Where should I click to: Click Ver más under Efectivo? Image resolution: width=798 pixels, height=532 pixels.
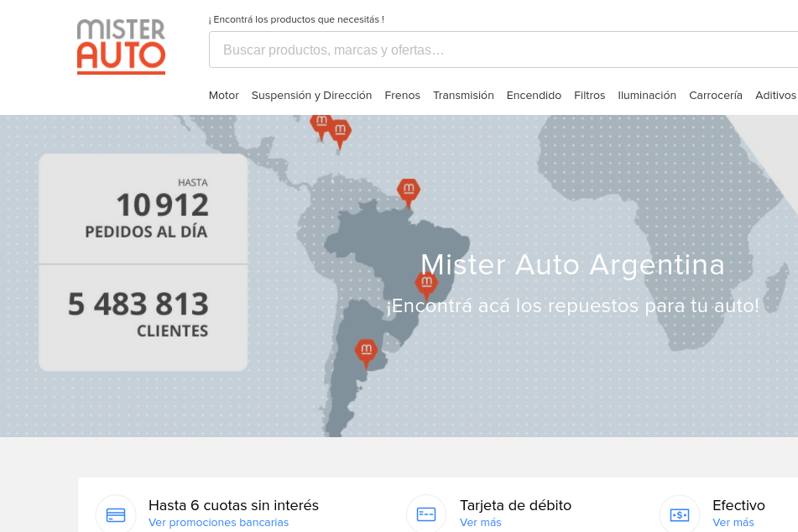[x=733, y=523]
